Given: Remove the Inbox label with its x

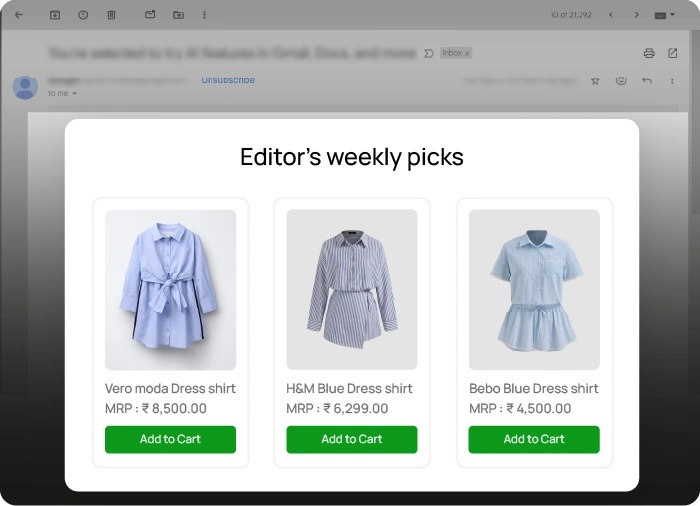Looking at the screenshot, I should click(467, 54).
